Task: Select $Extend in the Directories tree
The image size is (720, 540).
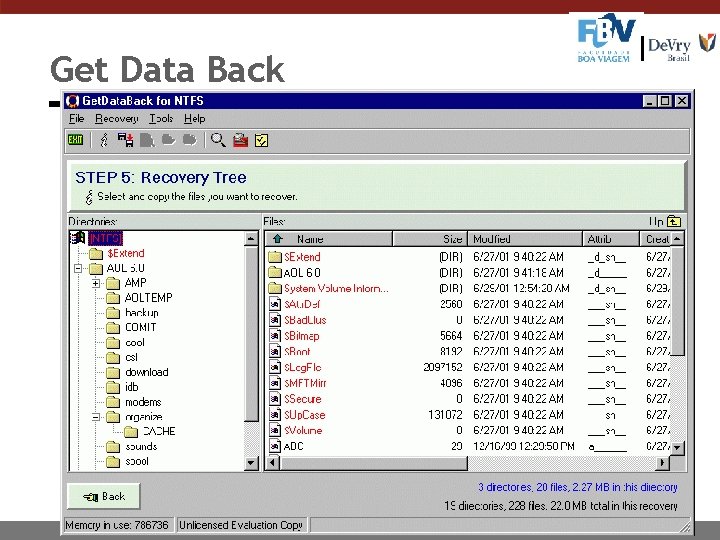Action: 126,253
